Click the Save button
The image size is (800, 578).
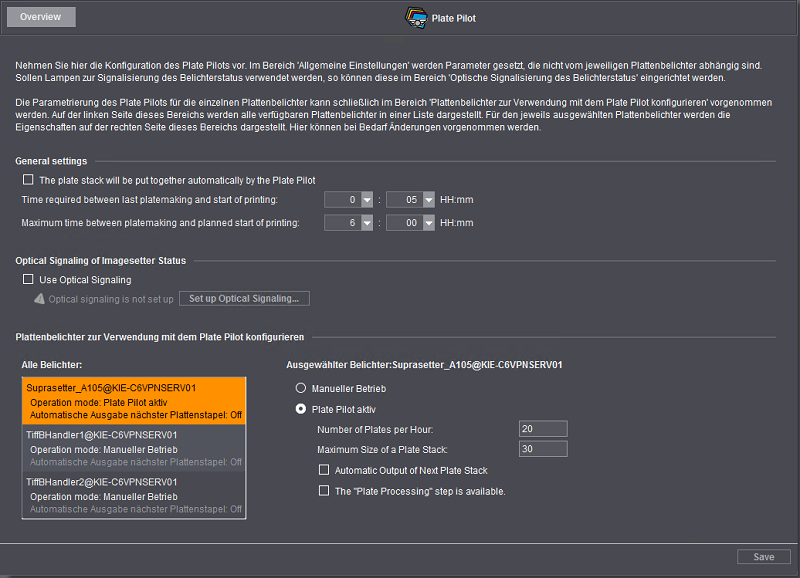coord(763,557)
